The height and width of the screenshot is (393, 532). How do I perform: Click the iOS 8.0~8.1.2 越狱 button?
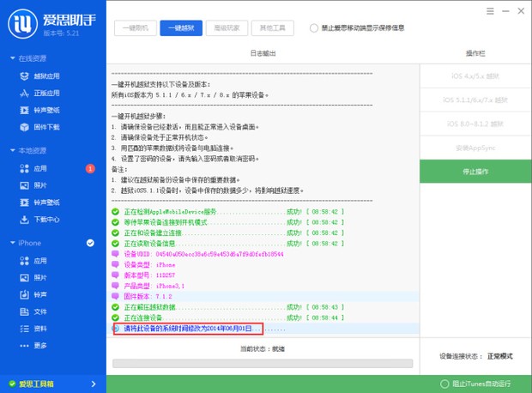(x=475, y=124)
